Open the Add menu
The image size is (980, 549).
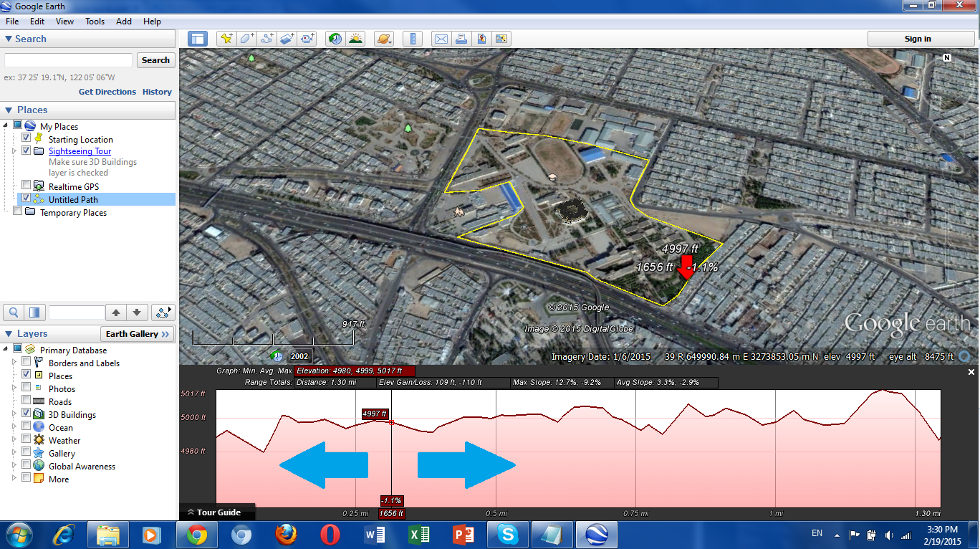click(124, 22)
